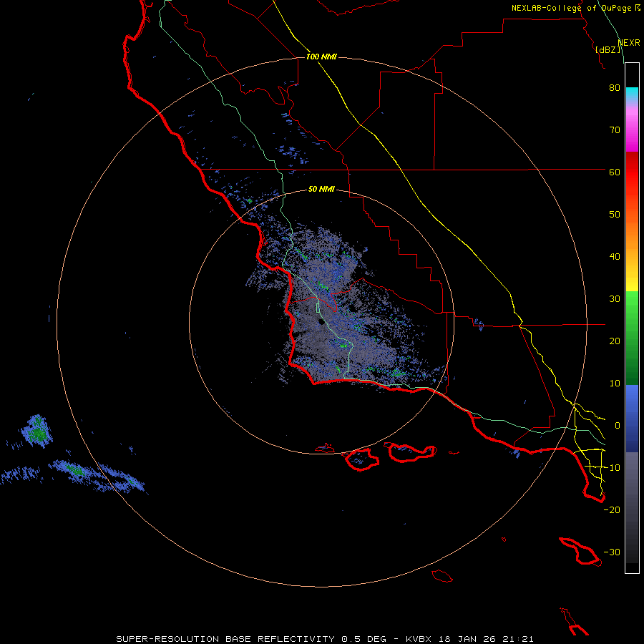Click the NEXR label above the legend
644x644 pixels.
click(629, 43)
